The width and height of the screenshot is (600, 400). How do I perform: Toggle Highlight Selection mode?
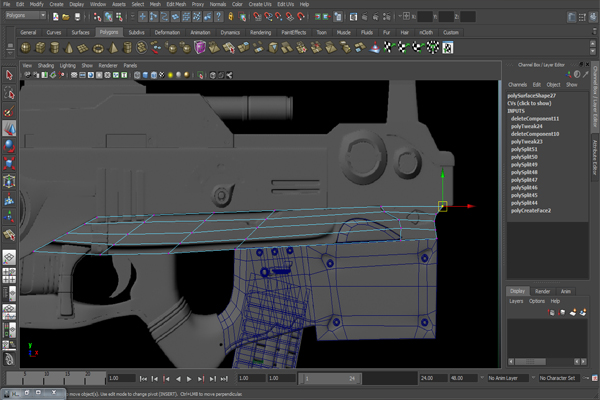coord(242,16)
